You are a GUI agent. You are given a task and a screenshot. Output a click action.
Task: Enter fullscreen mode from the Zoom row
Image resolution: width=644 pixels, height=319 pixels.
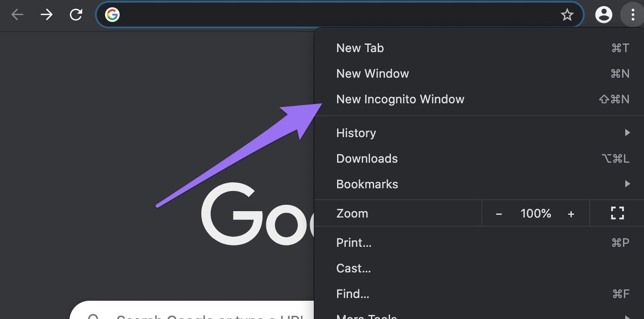(617, 213)
